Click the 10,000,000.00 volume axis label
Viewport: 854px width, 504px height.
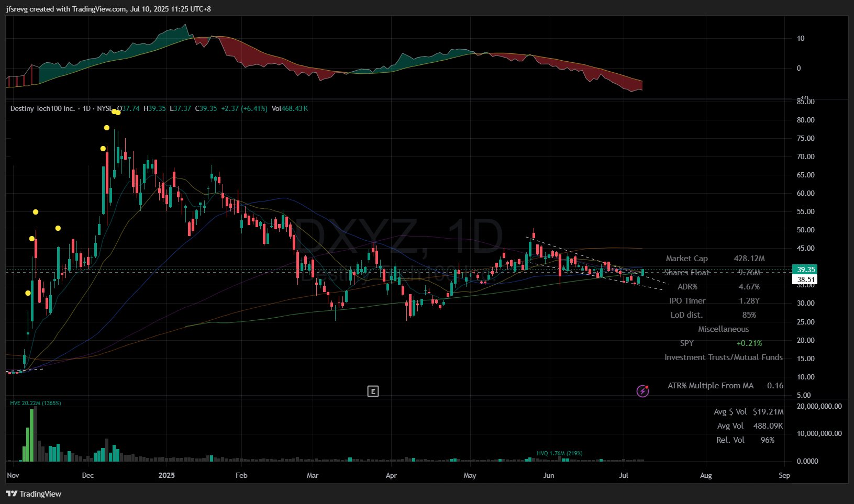click(819, 433)
